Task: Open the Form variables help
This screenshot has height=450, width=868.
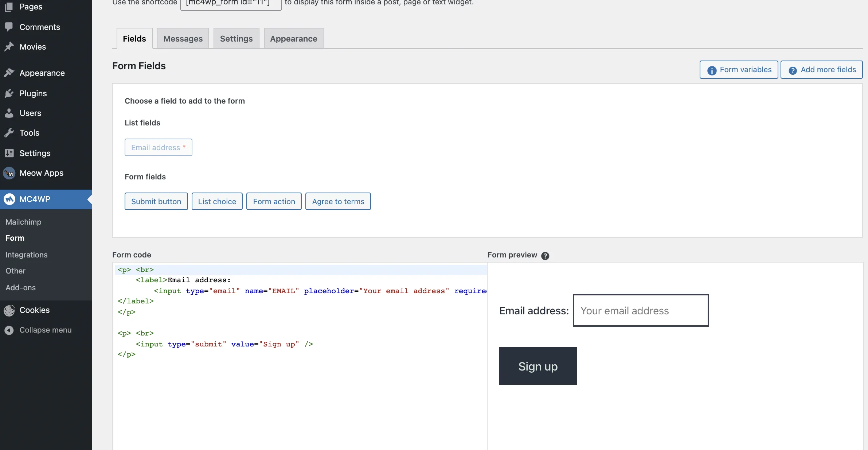Action: [x=739, y=70]
